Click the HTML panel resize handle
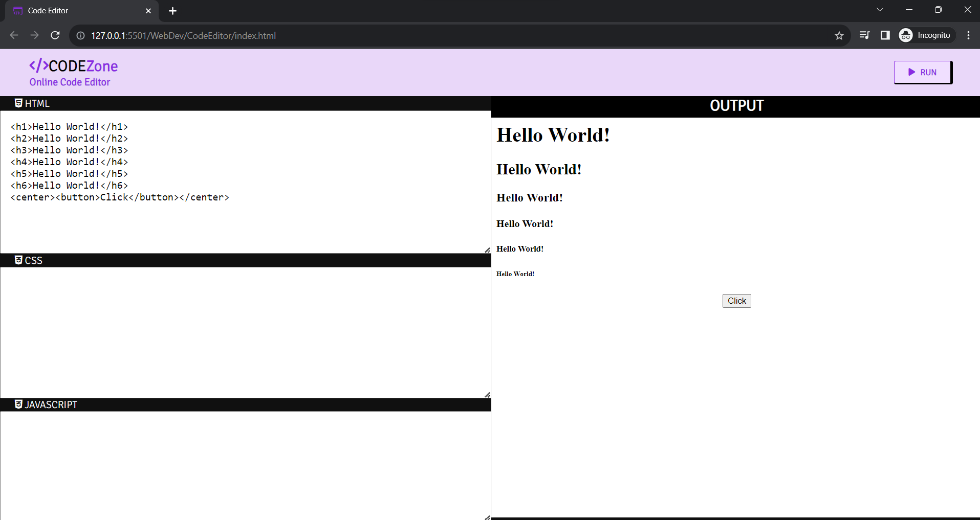The image size is (980, 520). pos(486,250)
